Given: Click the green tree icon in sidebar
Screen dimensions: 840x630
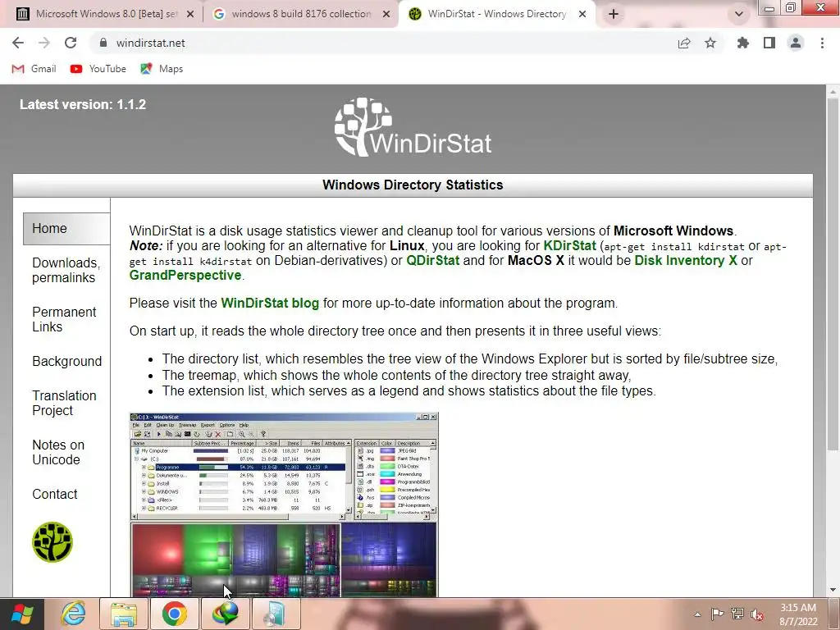Looking at the screenshot, I should (52, 542).
